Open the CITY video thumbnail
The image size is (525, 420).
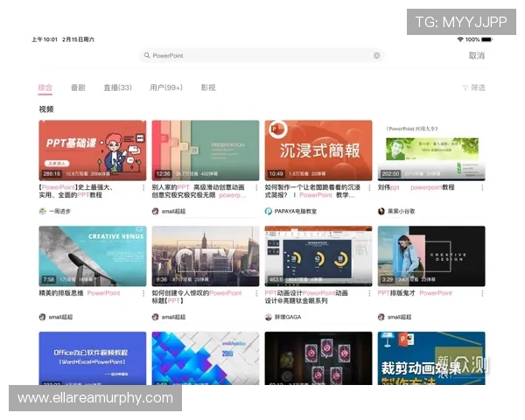(x=206, y=255)
